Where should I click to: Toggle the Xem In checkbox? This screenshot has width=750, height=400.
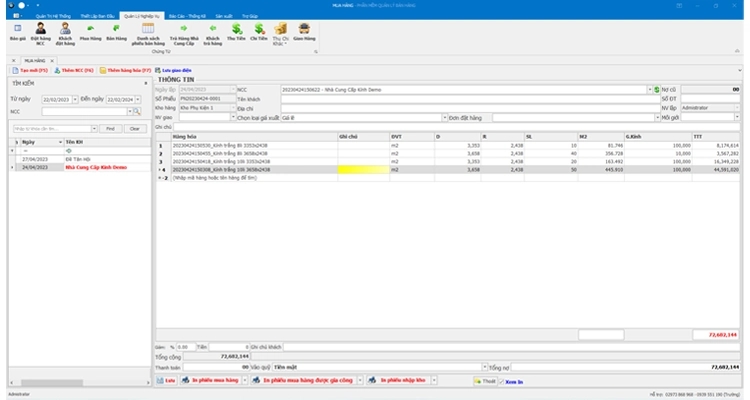pos(504,380)
